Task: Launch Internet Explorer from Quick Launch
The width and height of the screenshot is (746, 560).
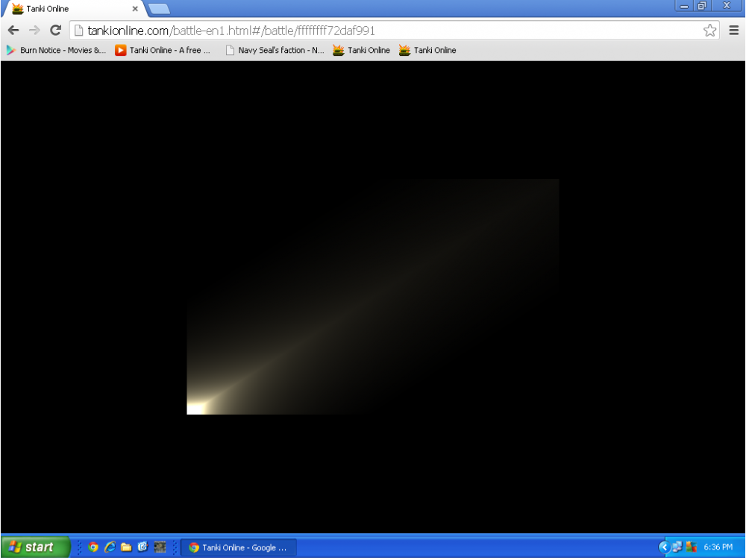Action: pos(110,547)
